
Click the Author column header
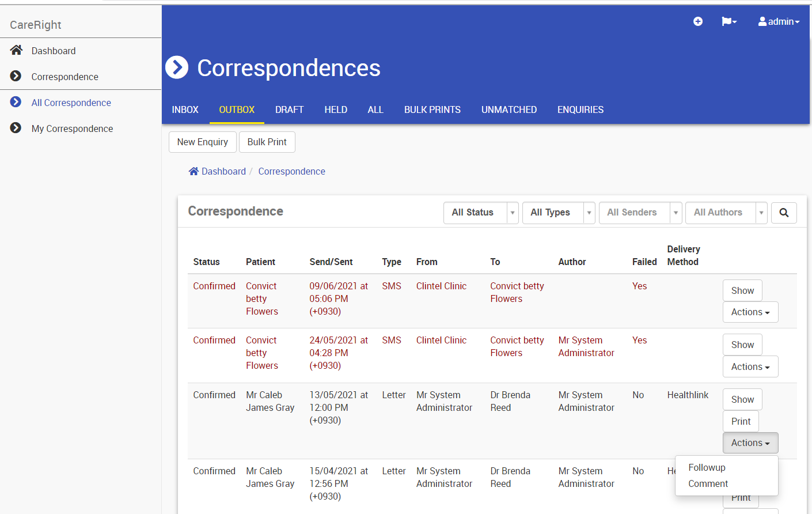point(572,262)
